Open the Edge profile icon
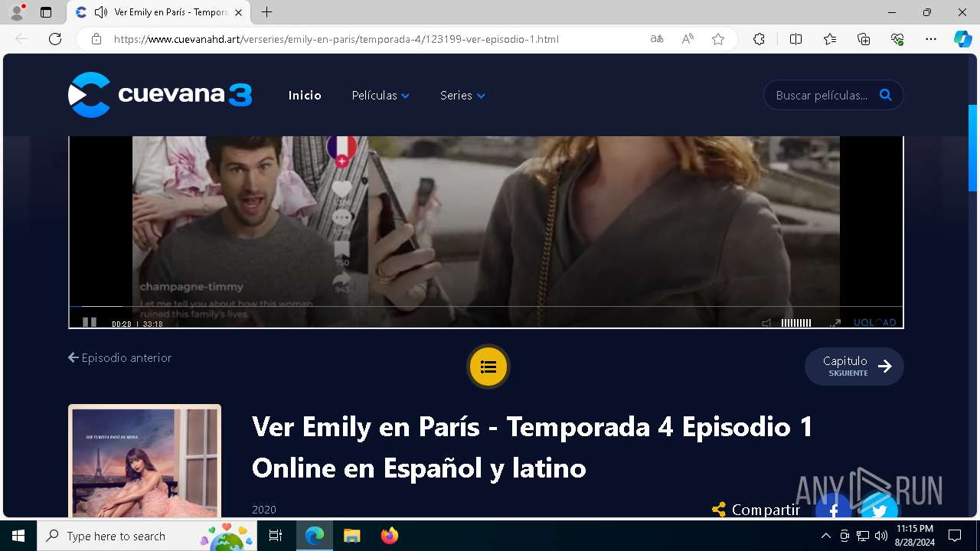980x551 pixels. [17, 12]
